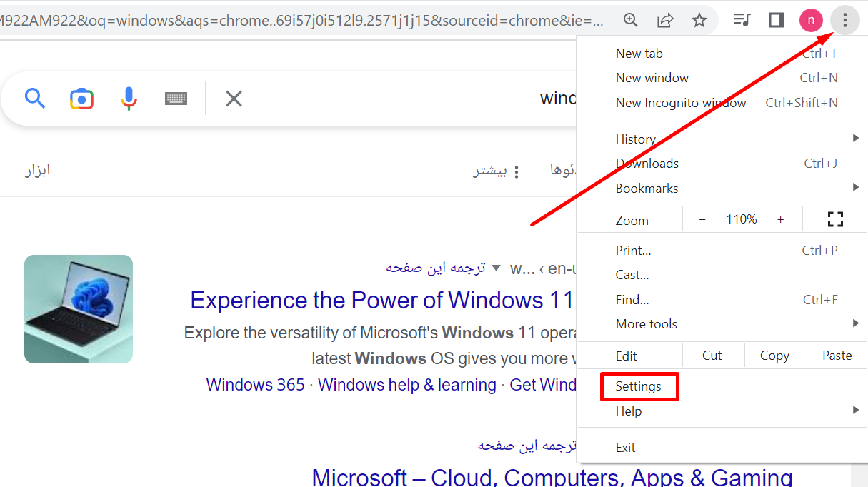Decrease zoom with the minus button
Image resolution: width=868 pixels, height=487 pixels.
pos(702,220)
